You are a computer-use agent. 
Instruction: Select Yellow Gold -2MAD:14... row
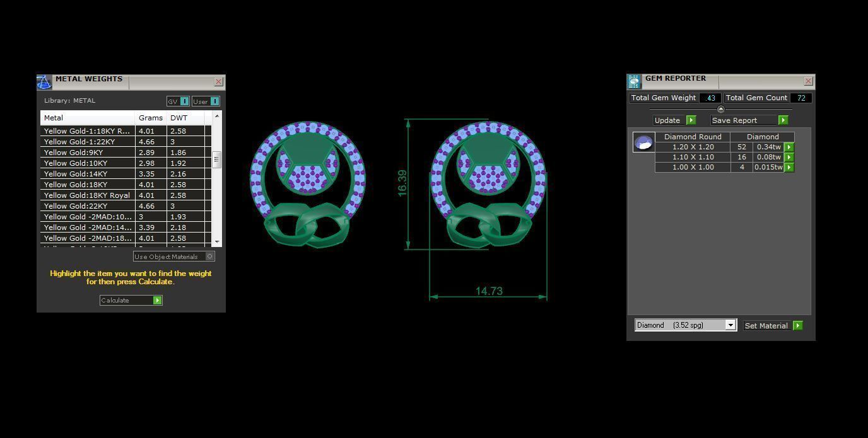[x=126, y=228]
